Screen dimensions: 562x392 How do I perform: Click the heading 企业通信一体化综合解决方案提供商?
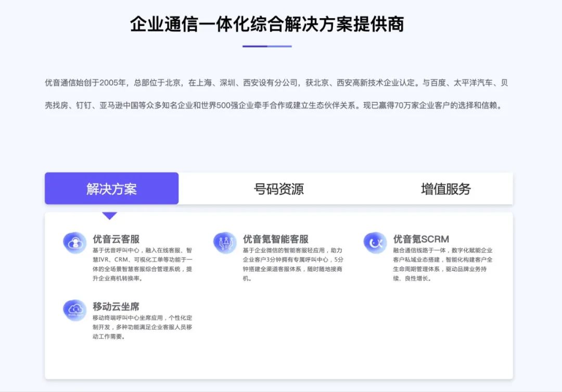coord(267,24)
